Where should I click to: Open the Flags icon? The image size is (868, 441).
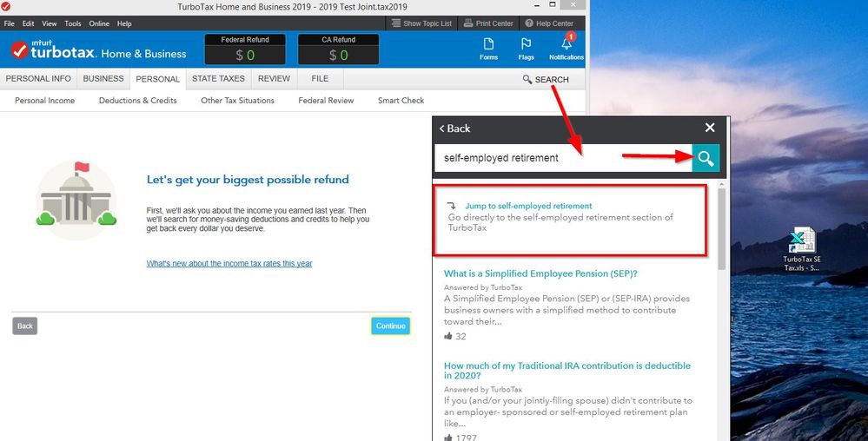526,48
